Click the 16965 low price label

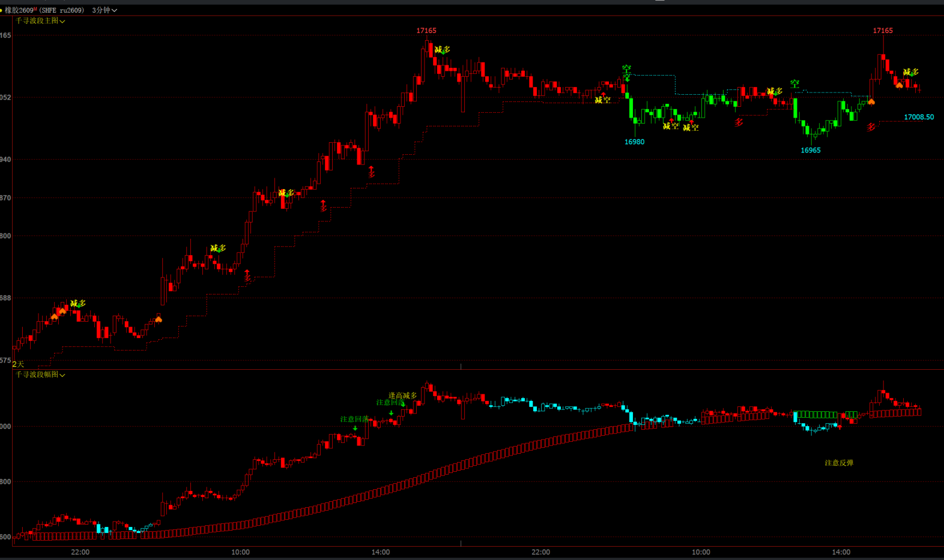pos(810,151)
